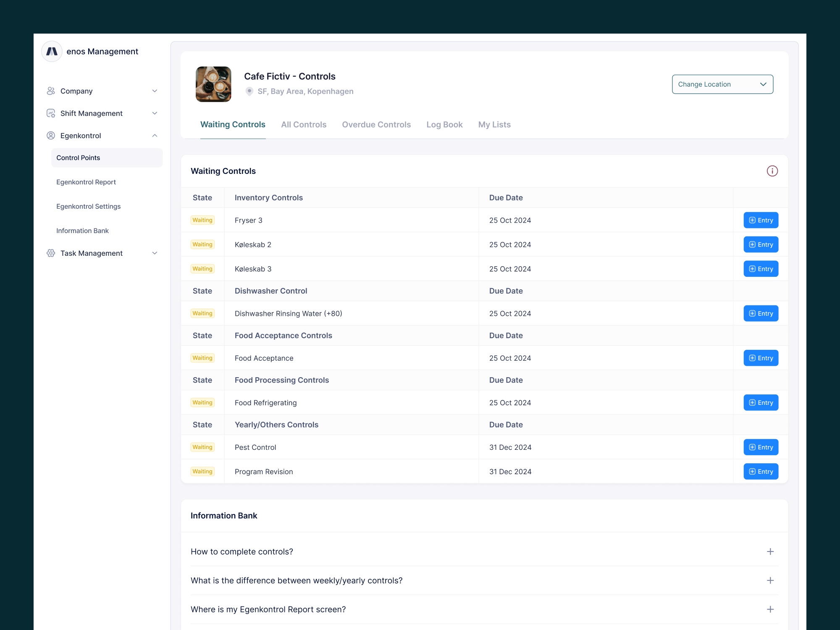Collapse the Egenkontrol section chevron
Screen dimensions: 840x630
pyautogui.click(x=155, y=135)
